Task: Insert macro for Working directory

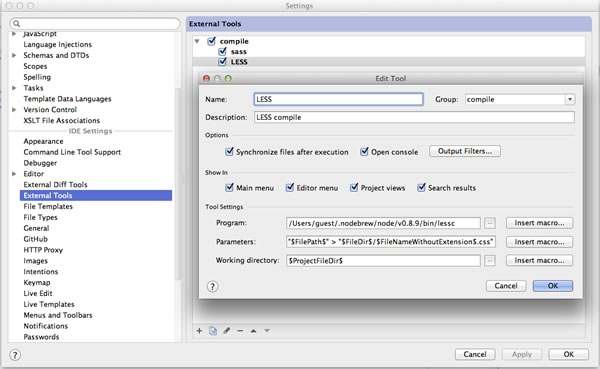Action: [539, 261]
